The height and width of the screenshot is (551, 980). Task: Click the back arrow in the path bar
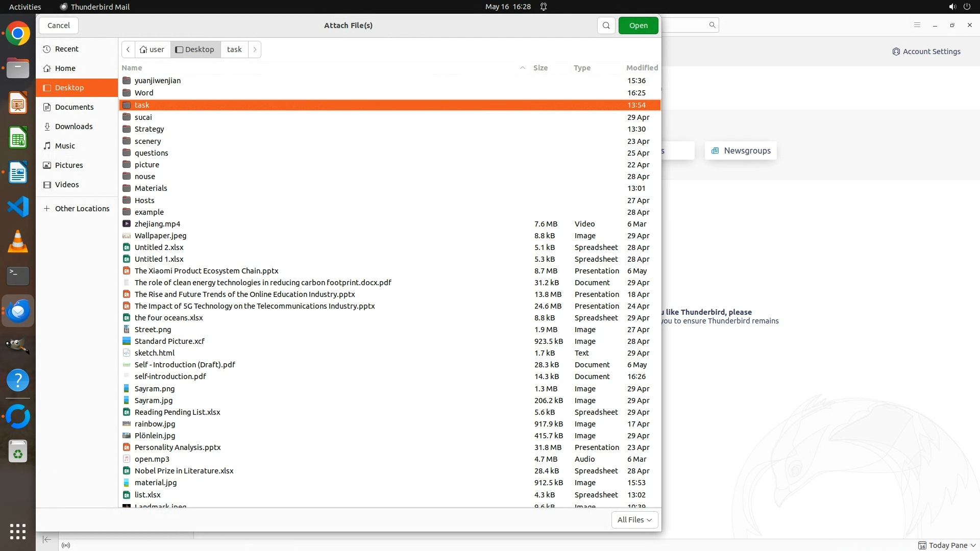pyautogui.click(x=128, y=49)
